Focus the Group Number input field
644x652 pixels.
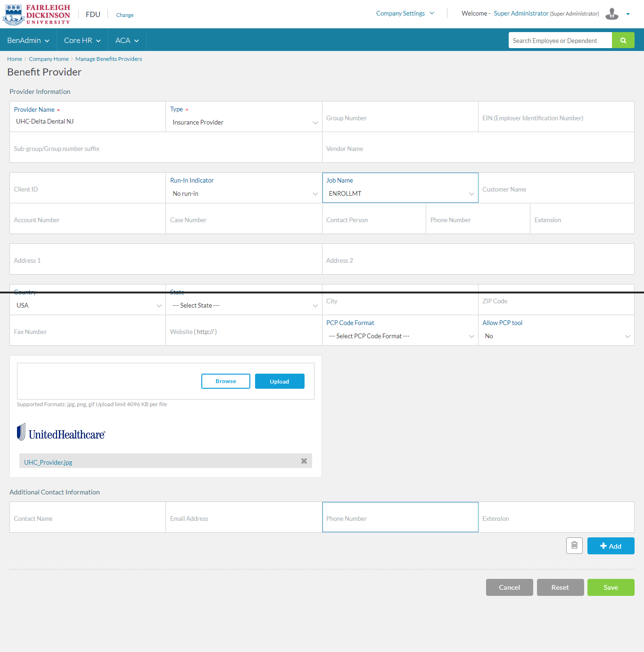(x=400, y=118)
